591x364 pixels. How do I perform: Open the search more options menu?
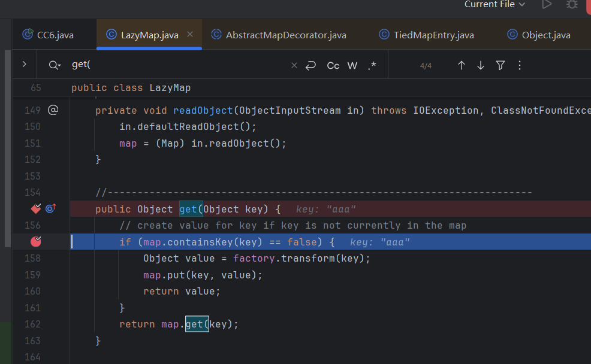520,65
